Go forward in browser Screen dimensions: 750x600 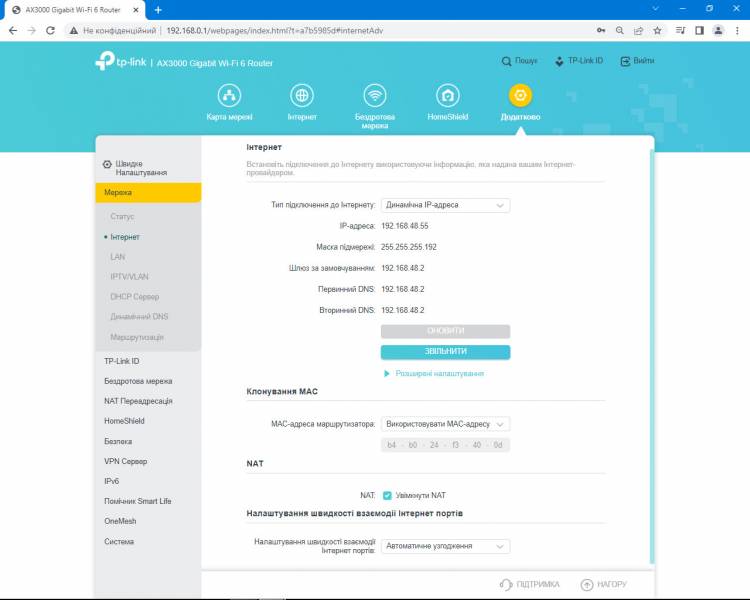[32, 31]
